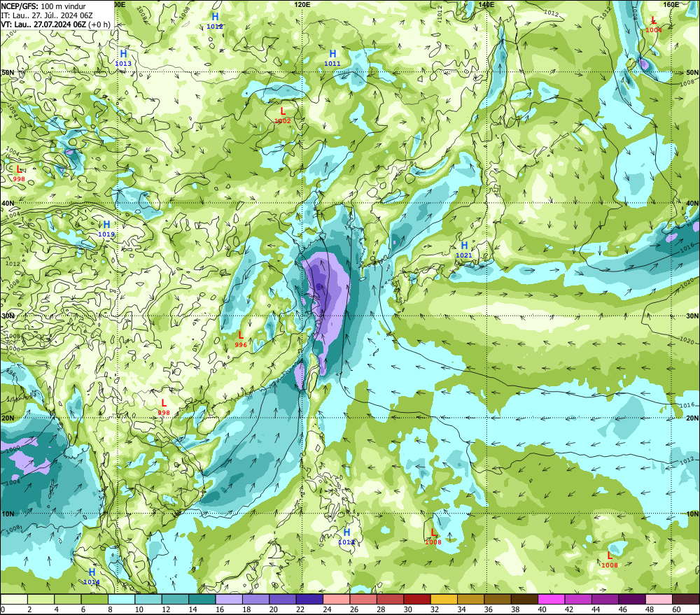
Task: Click the 10N latitude label on left edge
Action: coord(8,514)
